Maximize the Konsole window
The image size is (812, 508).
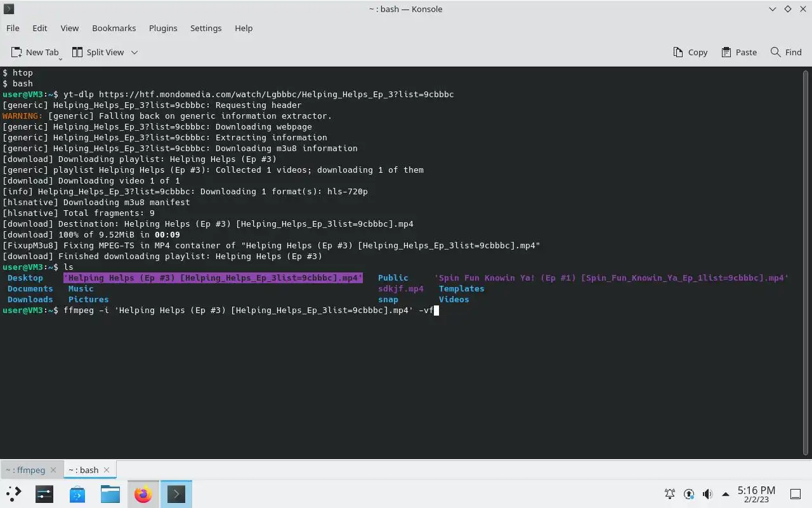787,9
